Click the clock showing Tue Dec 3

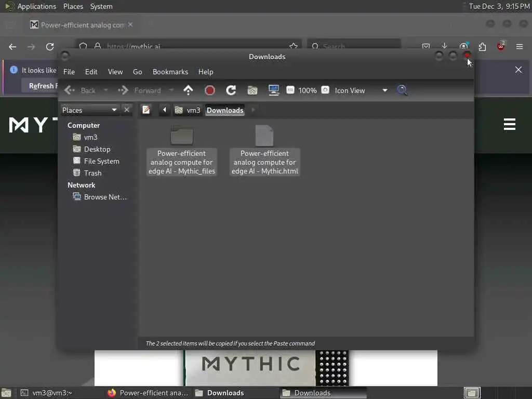pos(499,6)
